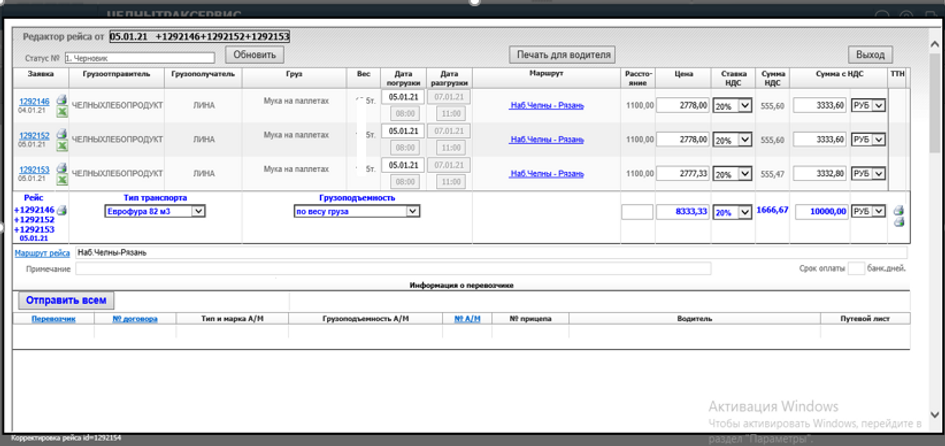Open the РУБ currency dropdown next to 10000,00

pyautogui.click(x=868, y=212)
